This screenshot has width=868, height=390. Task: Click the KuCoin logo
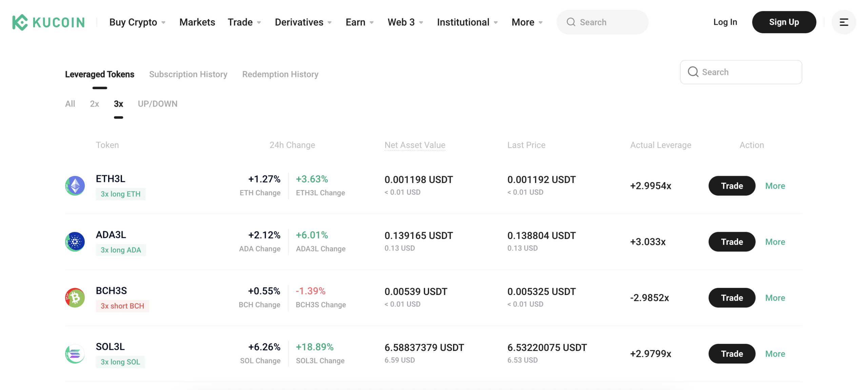tap(48, 22)
